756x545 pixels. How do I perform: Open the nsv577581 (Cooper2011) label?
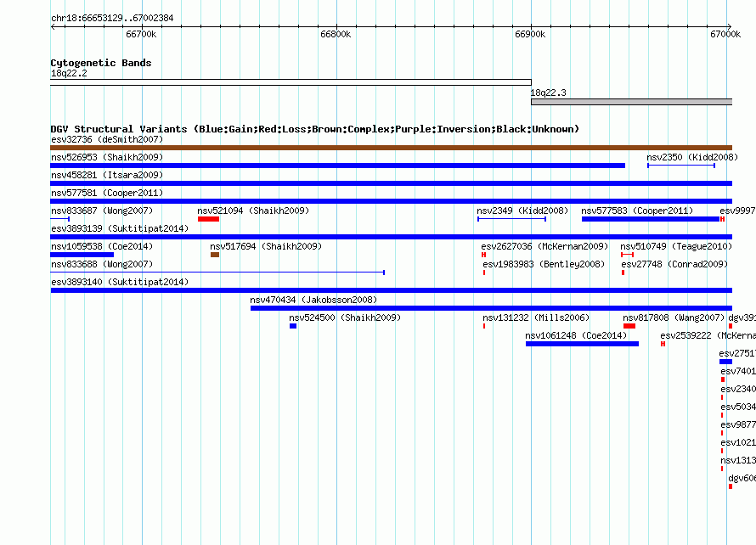click(107, 193)
